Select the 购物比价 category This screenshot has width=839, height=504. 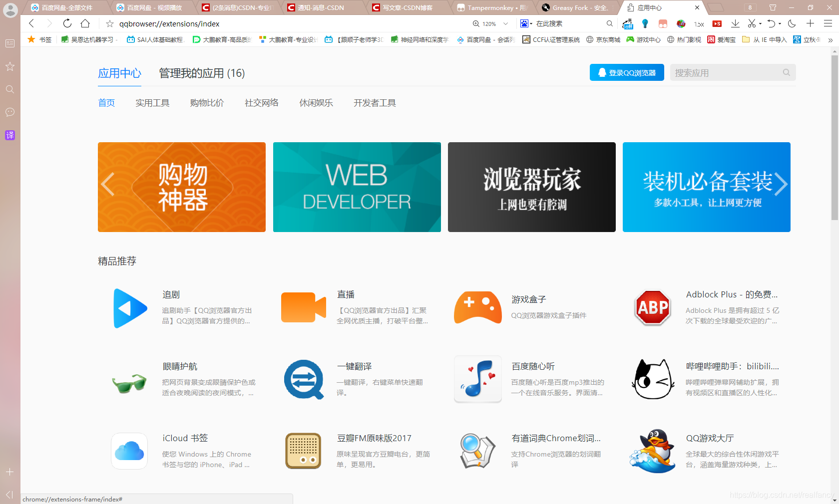click(x=207, y=103)
